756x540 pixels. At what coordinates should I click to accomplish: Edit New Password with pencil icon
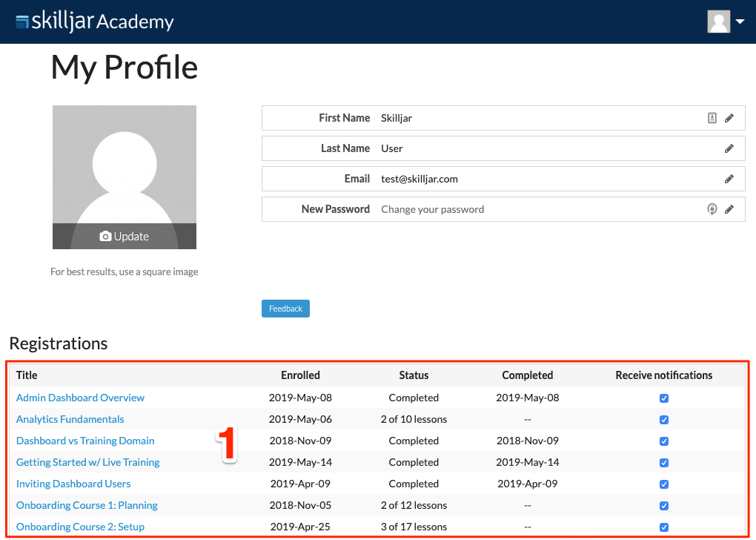(729, 209)
